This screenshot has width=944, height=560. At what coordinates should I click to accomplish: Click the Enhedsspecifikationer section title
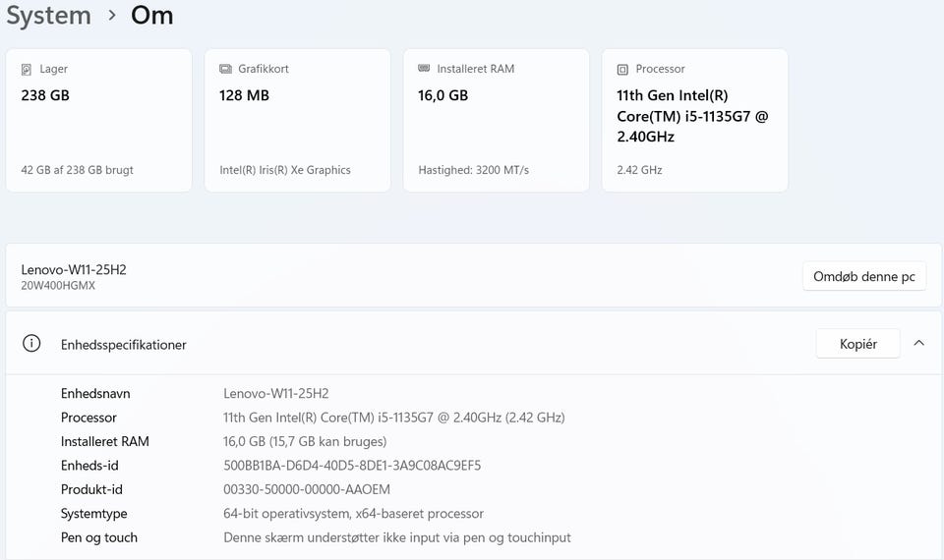coord(124,345)
